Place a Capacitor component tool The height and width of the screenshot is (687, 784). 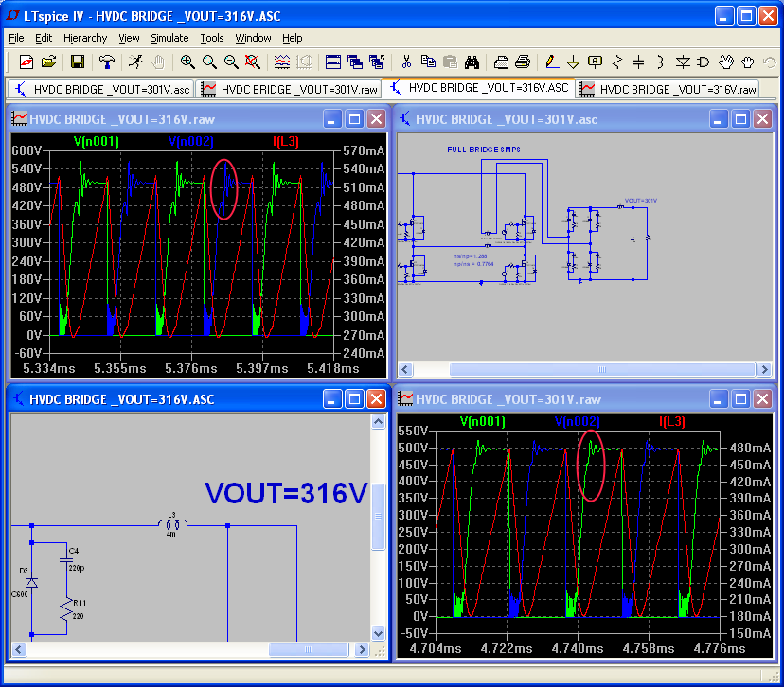click(x=638, y=62)
